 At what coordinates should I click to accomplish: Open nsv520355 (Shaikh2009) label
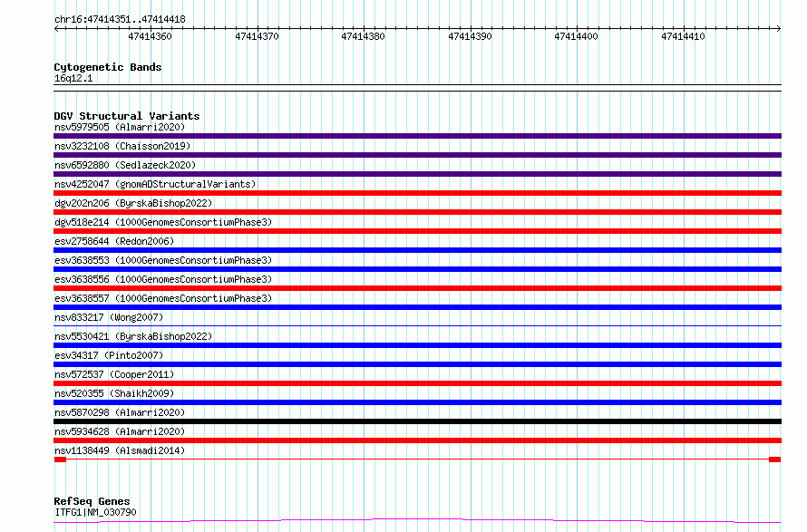(x=114, y=393)
